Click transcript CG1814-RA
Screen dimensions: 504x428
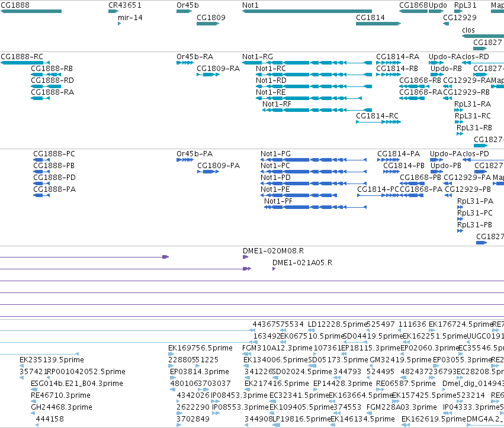(389, 63)
